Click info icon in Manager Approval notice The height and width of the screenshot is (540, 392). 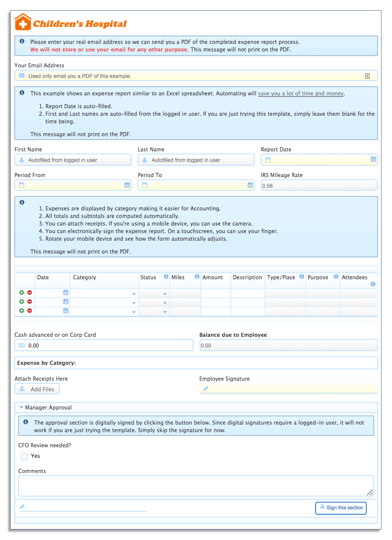pyautogui.click(x=26, y=422)
